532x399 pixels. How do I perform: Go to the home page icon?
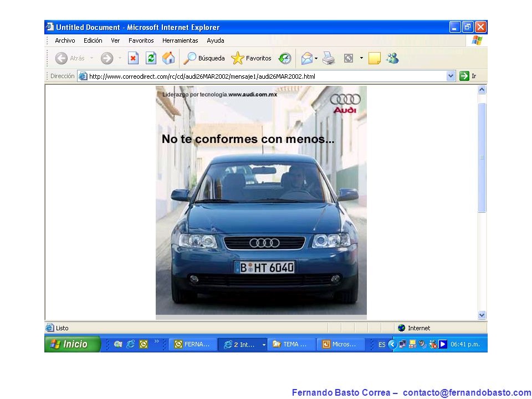[x=168, y=58]
